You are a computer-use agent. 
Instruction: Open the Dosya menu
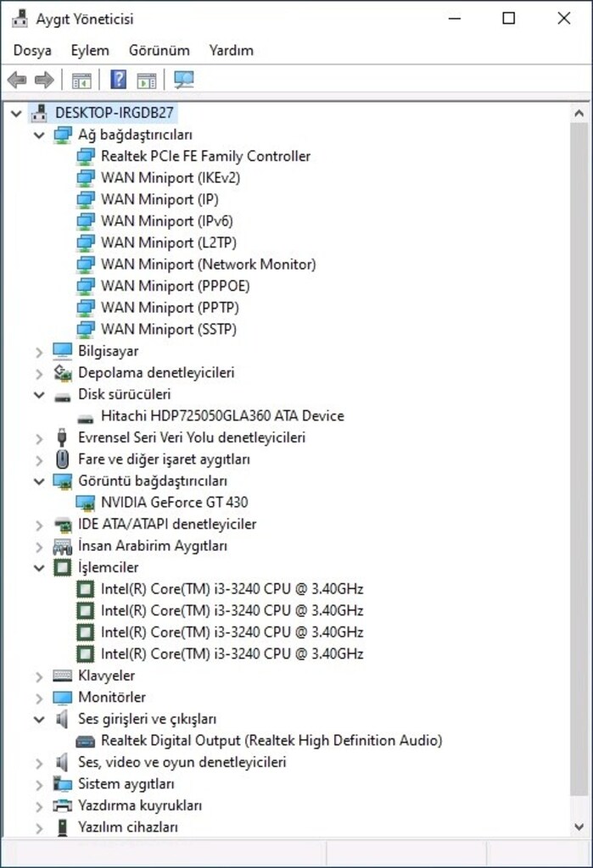(x=32, y=50)
